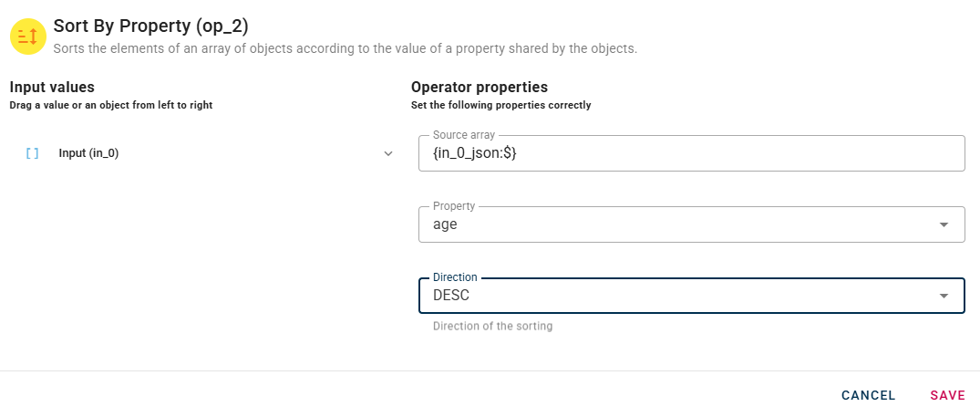Click the Direction dropdown arrow
The height and width of the screenshot is (417, 980).
[944, 296]
